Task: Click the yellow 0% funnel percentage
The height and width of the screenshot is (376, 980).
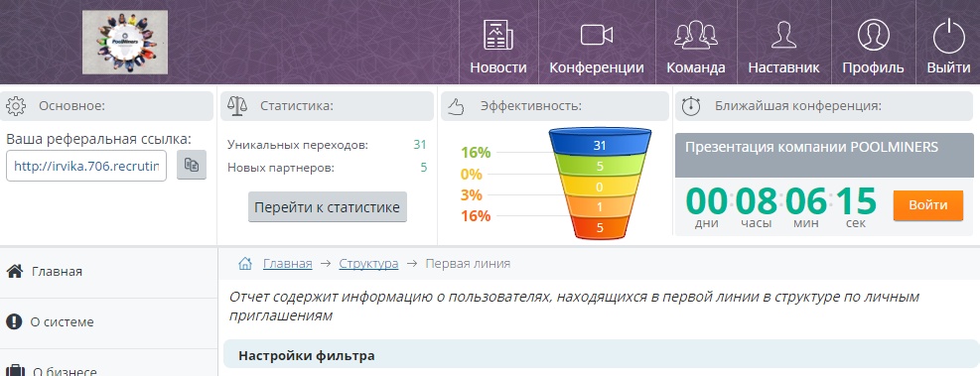Action: [x=472, y=174]
